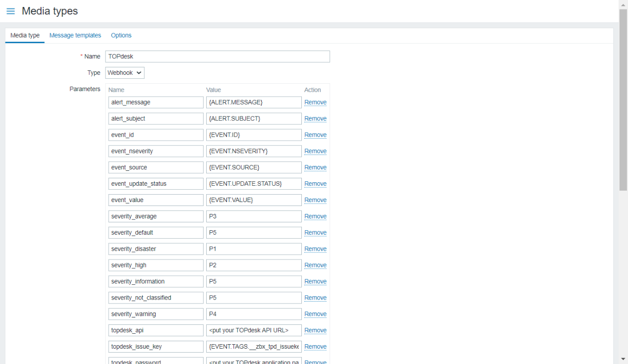Focus the alert_subject name field
628x364 pixels.
pos(156,119)
